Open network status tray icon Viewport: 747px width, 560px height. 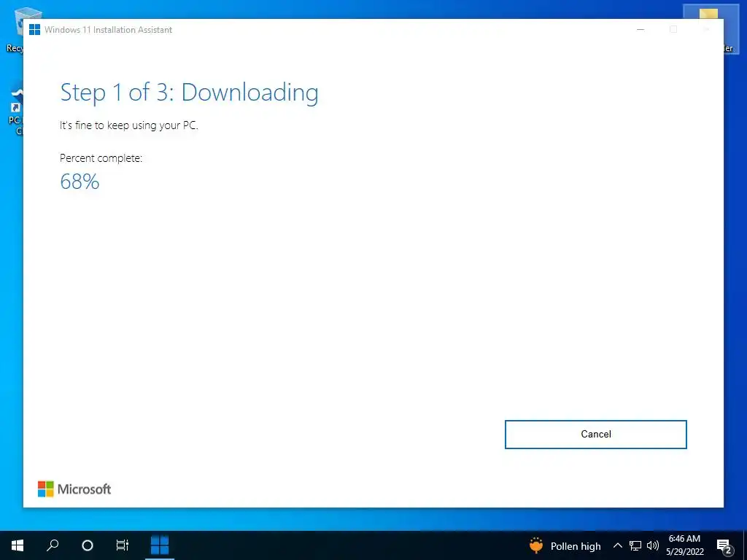[x=635, y=545]
